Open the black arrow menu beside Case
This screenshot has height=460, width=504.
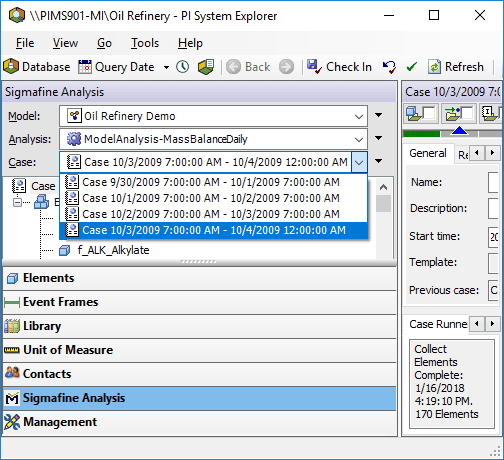pos(378,161)
